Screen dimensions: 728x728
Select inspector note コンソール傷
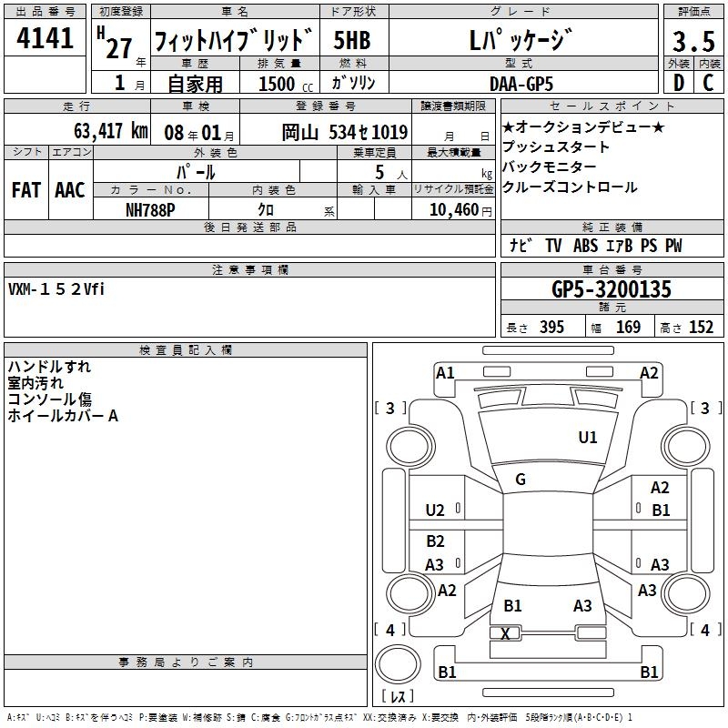[50, 399]
